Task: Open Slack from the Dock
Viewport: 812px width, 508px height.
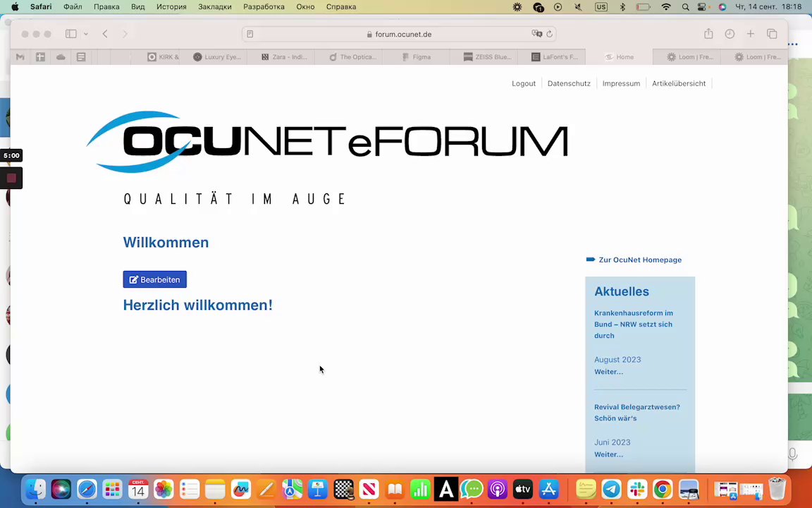Action: click(x=637, y=489)
